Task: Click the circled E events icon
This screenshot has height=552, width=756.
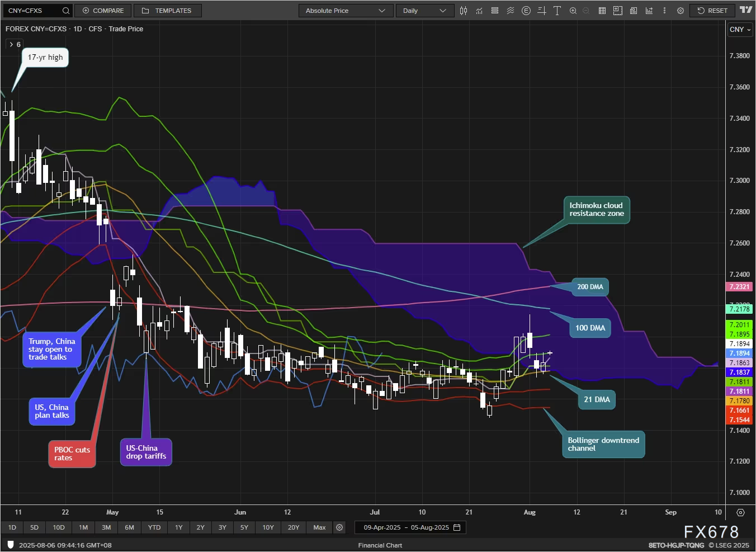Action: pyautogui.click(x=526, y=11)
